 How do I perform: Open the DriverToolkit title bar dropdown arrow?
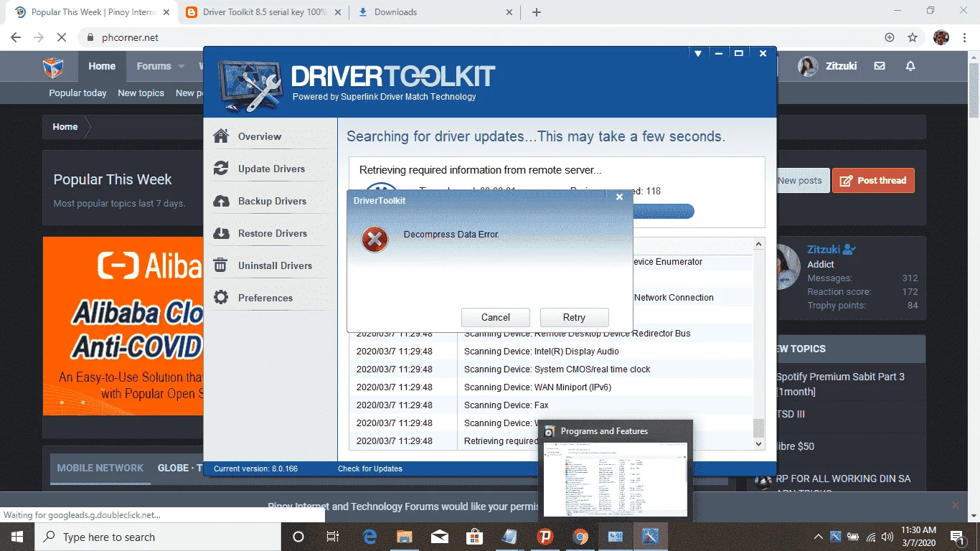[697, 54]
